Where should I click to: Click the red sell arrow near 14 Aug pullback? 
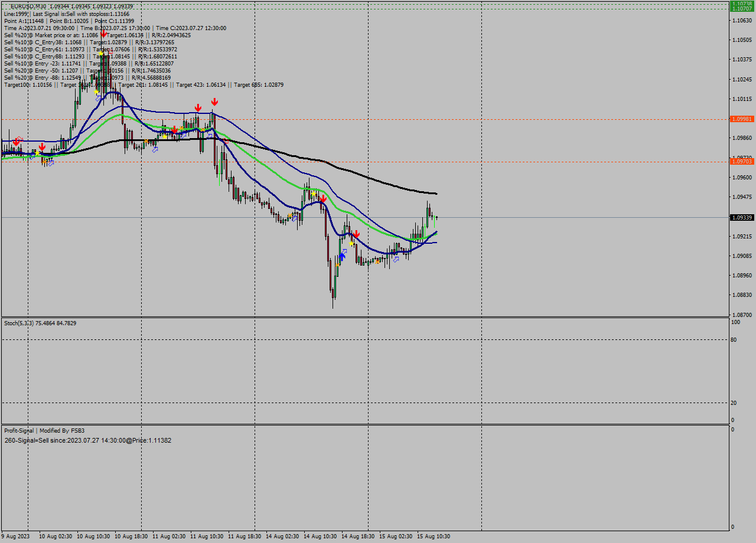click(x=323, y=198)
